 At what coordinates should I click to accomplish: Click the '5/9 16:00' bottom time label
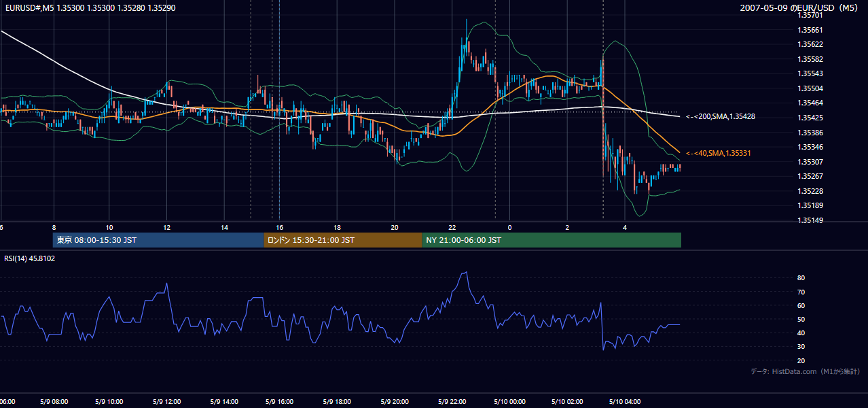tap(281, 402)
